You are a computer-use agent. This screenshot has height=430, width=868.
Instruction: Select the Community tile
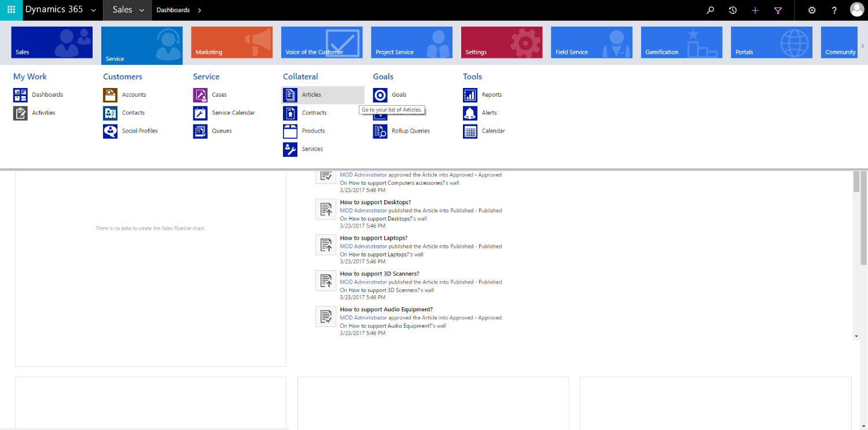(839, 42)
